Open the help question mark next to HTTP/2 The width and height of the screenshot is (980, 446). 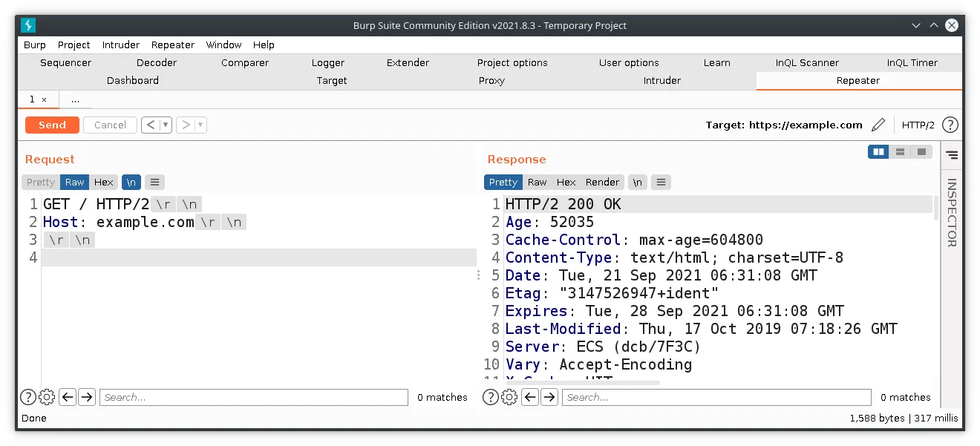pos(950,125)
